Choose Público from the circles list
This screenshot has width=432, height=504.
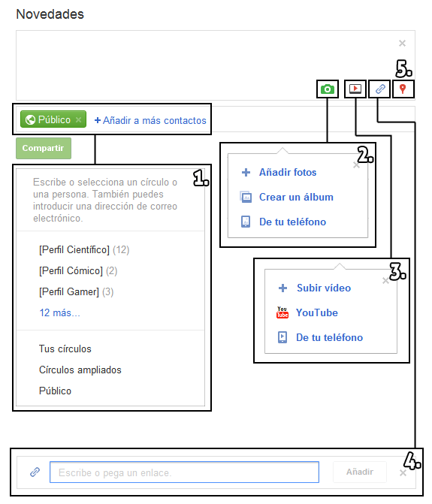coord(56,391)
